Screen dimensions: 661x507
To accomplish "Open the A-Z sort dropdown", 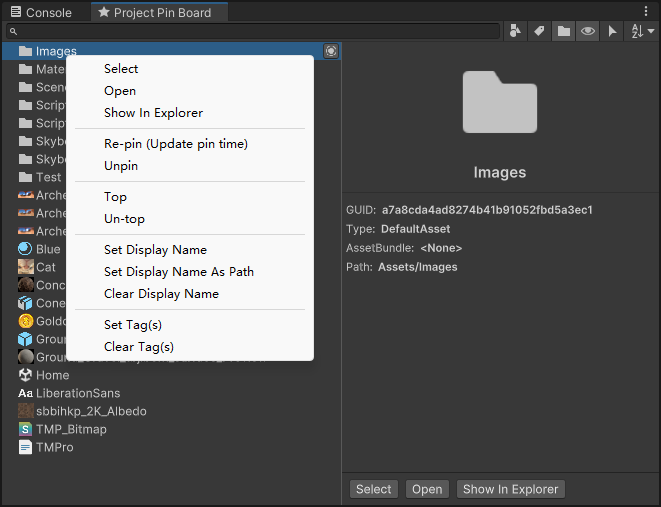I will point(642,31).
